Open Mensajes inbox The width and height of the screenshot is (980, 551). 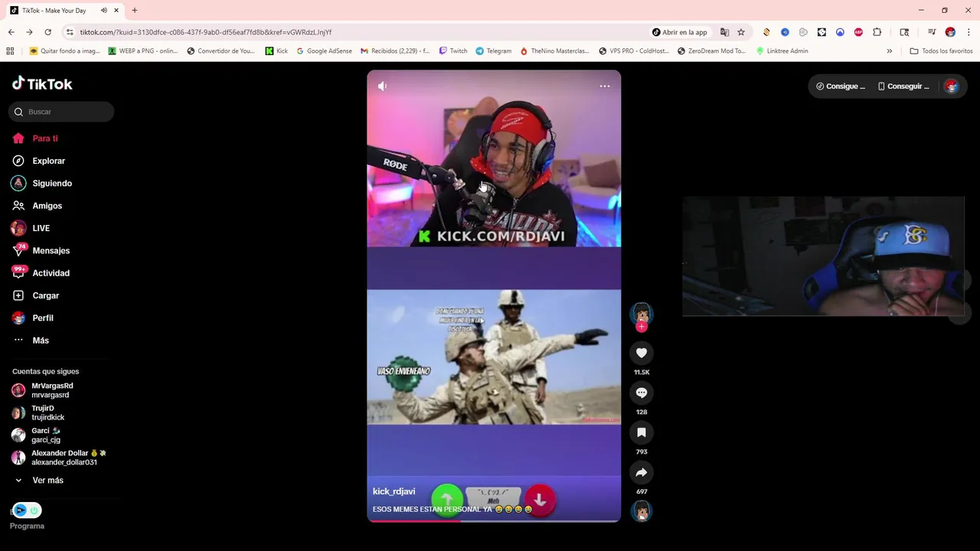(41, 250)
